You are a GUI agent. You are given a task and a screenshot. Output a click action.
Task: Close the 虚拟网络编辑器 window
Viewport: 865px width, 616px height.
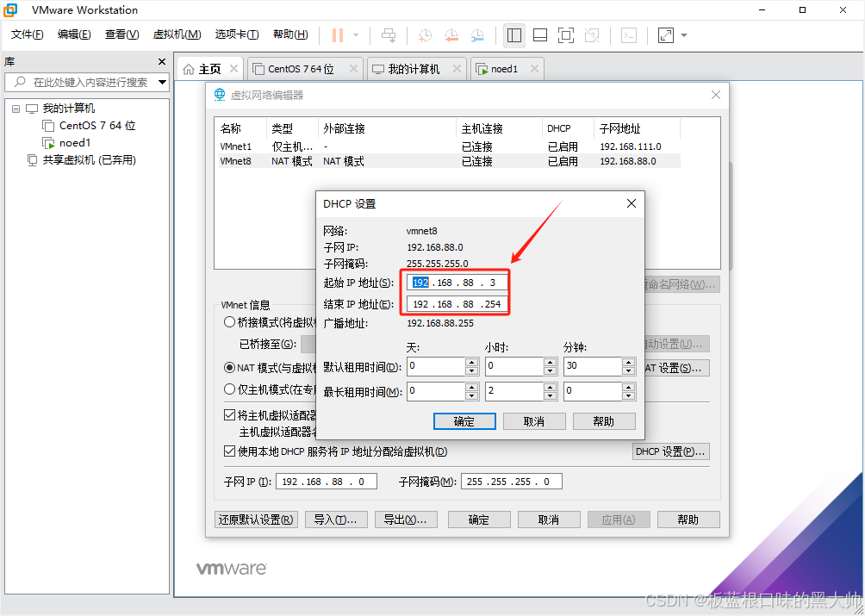tap(716, 95)
